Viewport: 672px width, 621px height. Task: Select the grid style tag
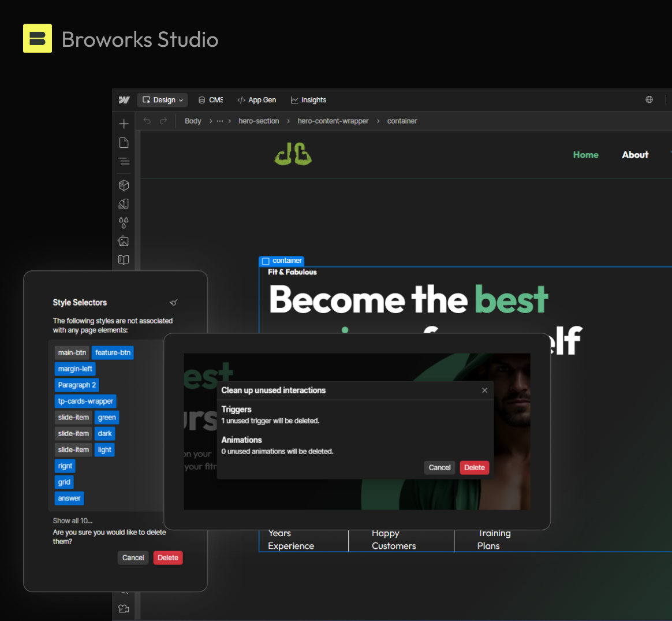point(64,482)
